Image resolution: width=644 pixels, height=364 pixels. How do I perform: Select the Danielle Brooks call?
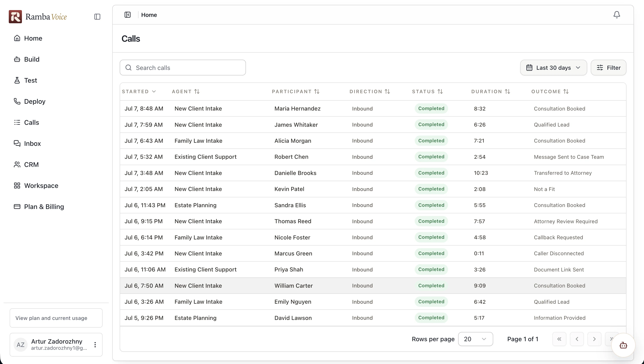[x=373, y=173]
